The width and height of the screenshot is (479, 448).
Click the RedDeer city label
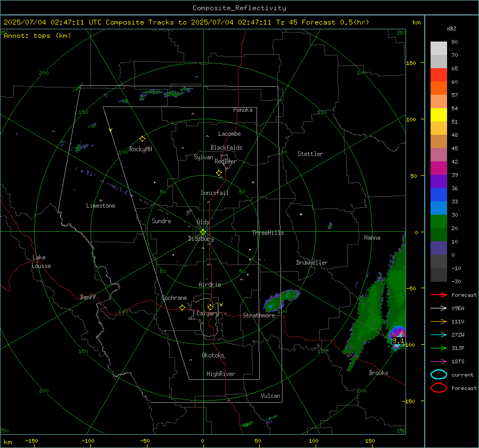point(226,161)
